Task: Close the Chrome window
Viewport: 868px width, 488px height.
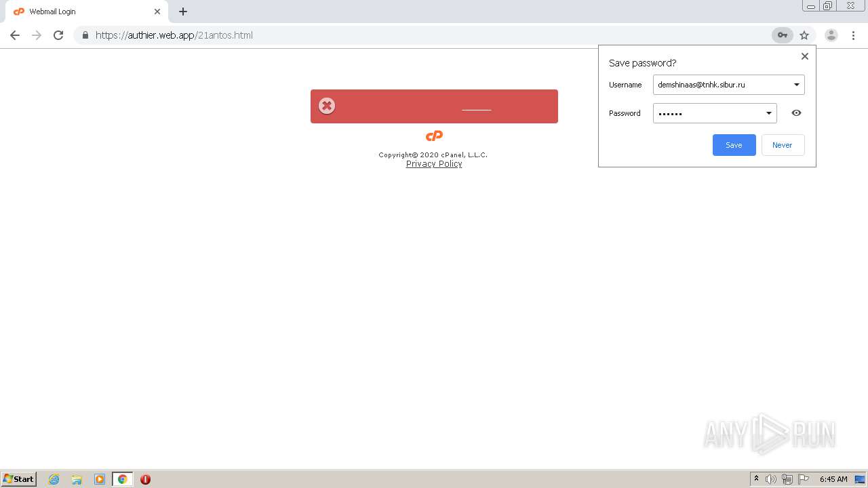Action: click(x=850, y=6)
